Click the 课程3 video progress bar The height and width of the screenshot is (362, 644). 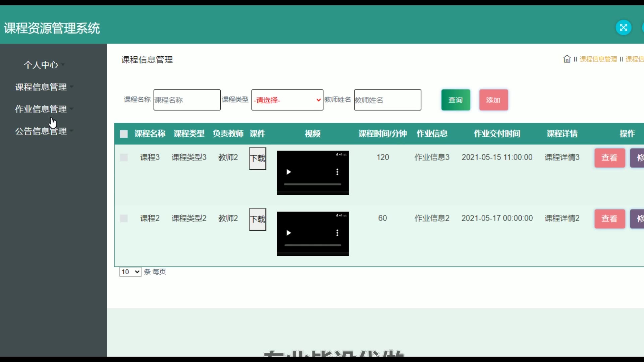click(x=313, y=184)
